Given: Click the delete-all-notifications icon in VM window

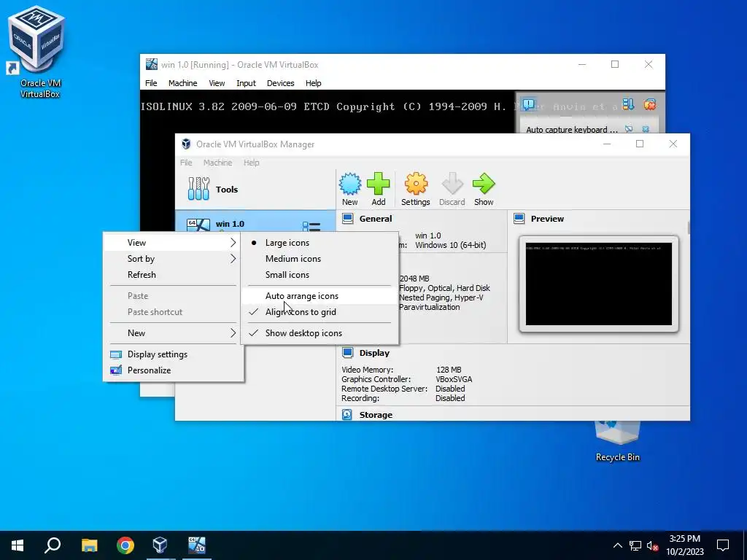Looking at the screenshot, I should (x=650, y=104).
